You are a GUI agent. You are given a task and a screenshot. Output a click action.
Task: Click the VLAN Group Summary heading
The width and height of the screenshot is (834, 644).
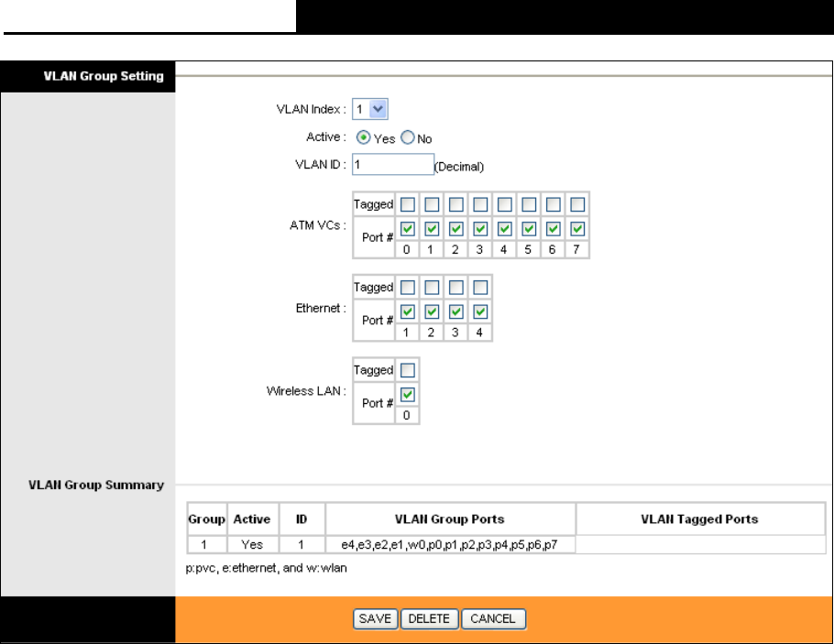tap(96, 485)
